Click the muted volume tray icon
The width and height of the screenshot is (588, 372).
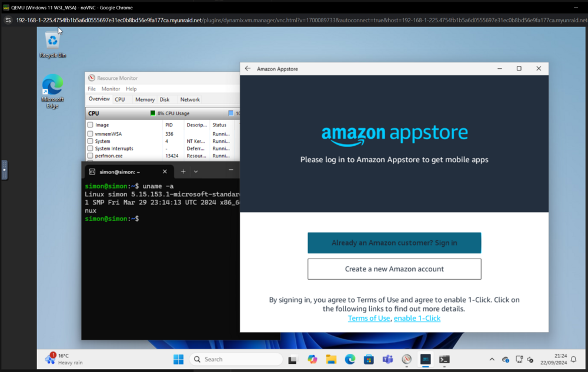click(530, 360)
